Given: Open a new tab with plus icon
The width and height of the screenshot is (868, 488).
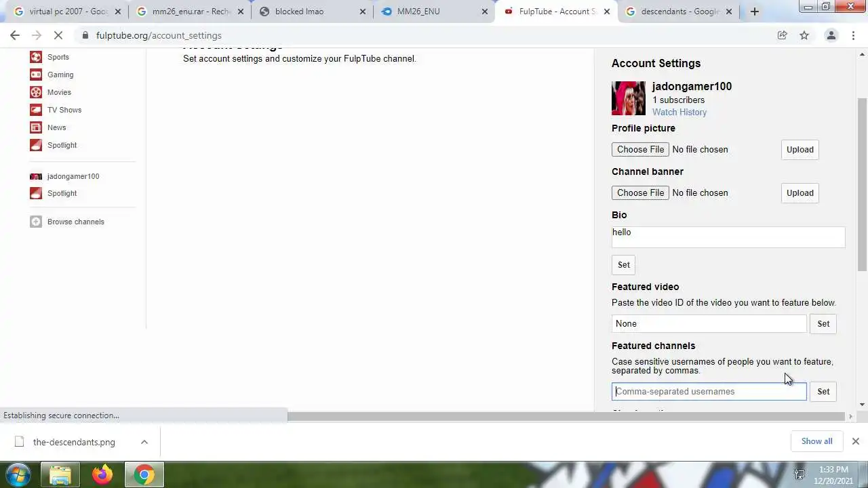Looking at the screenshot, I should [x=754, y=12].
